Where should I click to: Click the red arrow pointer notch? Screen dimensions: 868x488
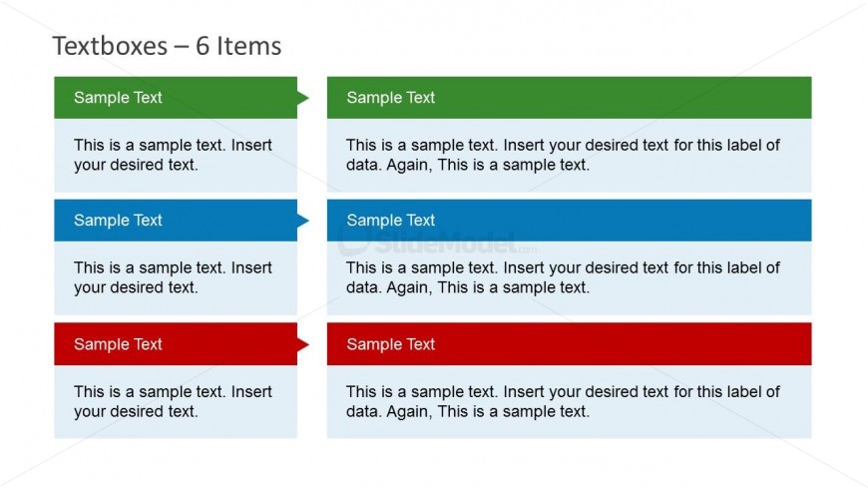click(303, 344)
